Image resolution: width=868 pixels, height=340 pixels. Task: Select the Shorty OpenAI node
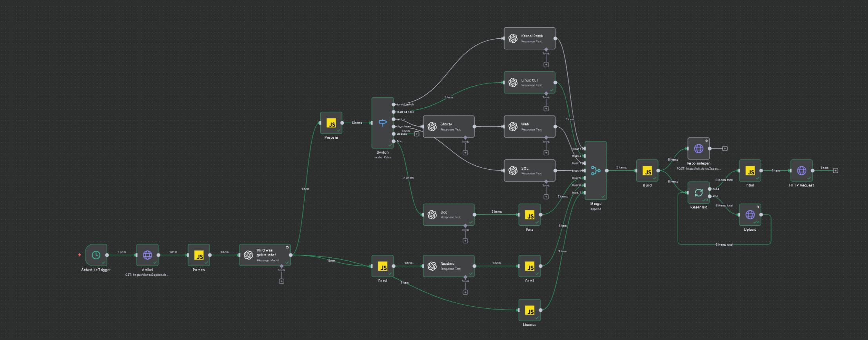point(449,127)
